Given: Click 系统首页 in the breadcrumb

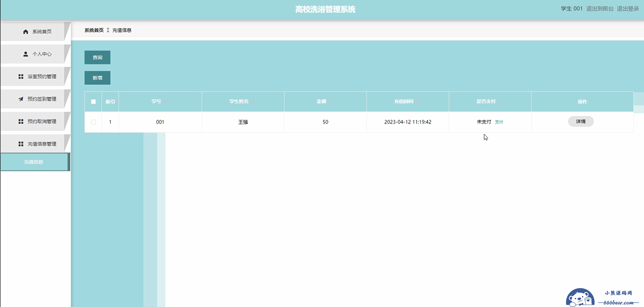Looking at the screenshot, I should [x=94, y=30].
